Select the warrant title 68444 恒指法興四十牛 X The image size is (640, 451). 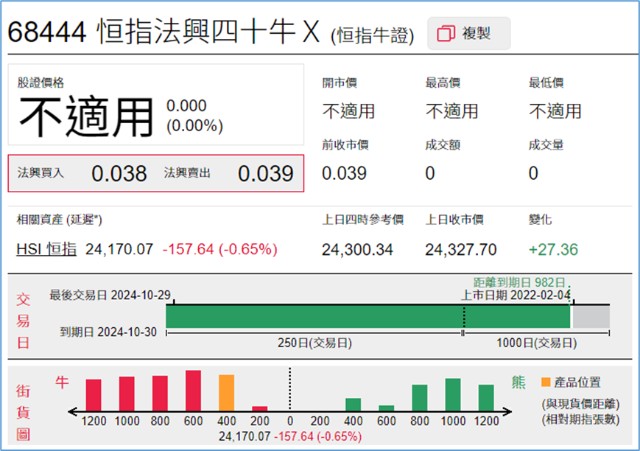[x=163, y=31]
